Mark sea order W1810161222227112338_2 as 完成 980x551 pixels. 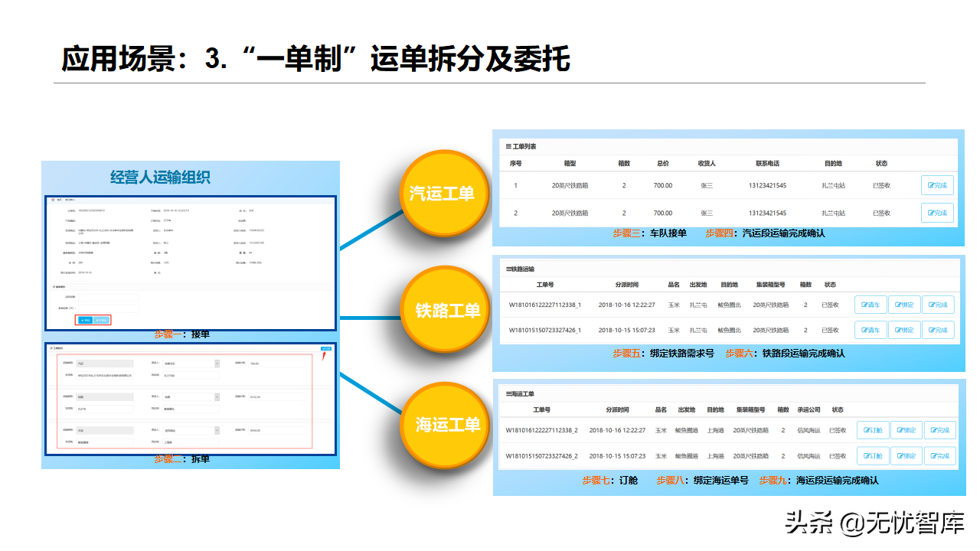point(940,430)
